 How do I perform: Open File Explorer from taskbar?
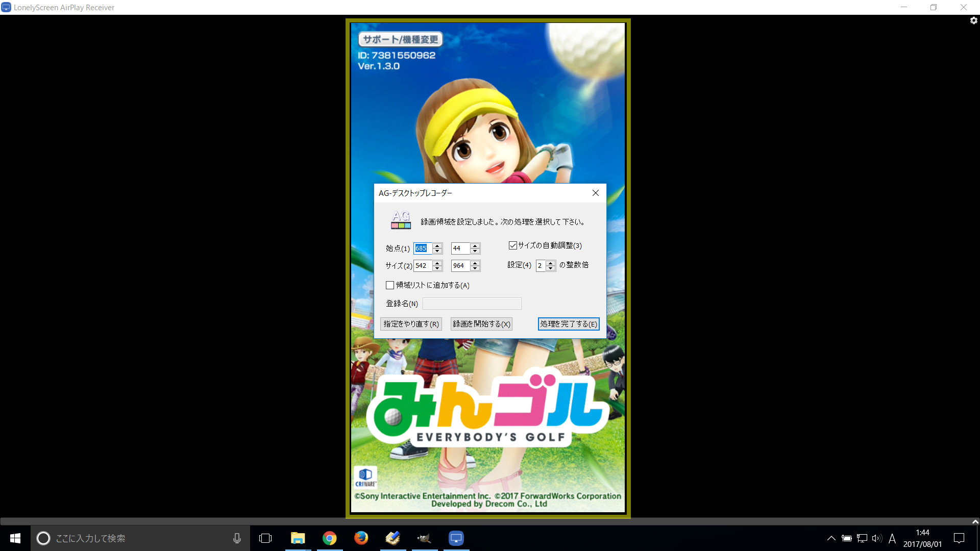coord(298,538)
